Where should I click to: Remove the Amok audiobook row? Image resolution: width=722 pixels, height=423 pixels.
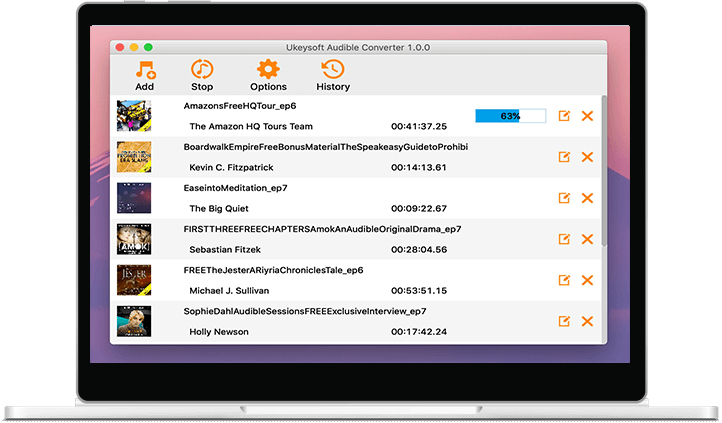pyautogui.click(x=587, y=239)
